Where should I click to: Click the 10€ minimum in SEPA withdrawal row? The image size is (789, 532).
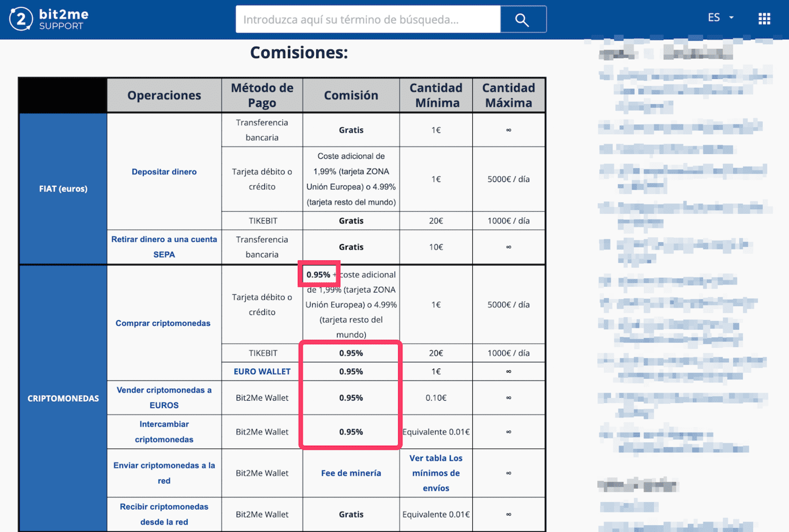pyautogui.click(x=436, y=247)
